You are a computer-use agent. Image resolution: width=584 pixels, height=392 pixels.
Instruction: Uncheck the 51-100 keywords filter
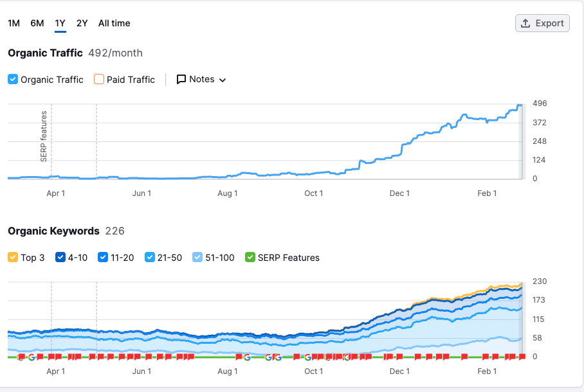click(197, 257)
